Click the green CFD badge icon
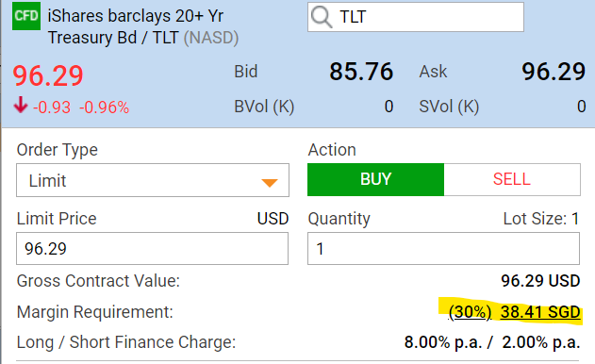Image resolution: width=595 pixels, height=364 pixels. click(x=26, y=16)
